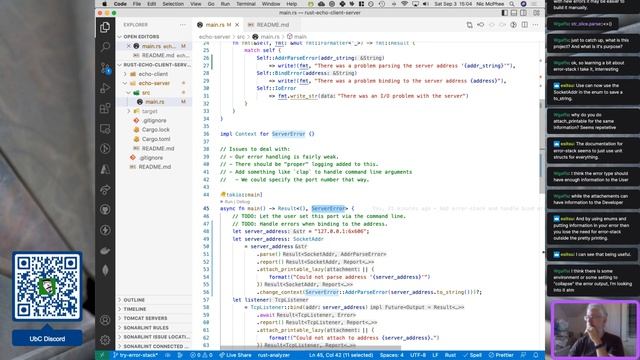Screen dimensions: 640x360
Task: Open the Wi-Fi menu bar icon
Action: pos(404,4)
